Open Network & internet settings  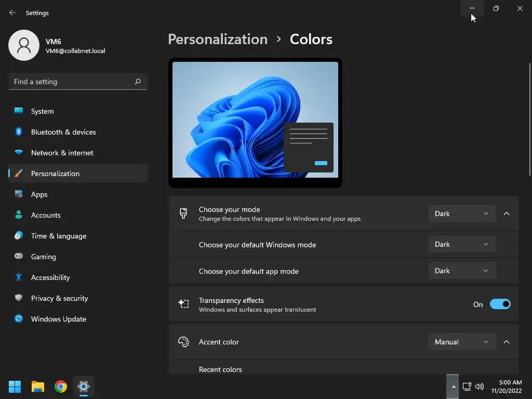[x=78, y=153]
